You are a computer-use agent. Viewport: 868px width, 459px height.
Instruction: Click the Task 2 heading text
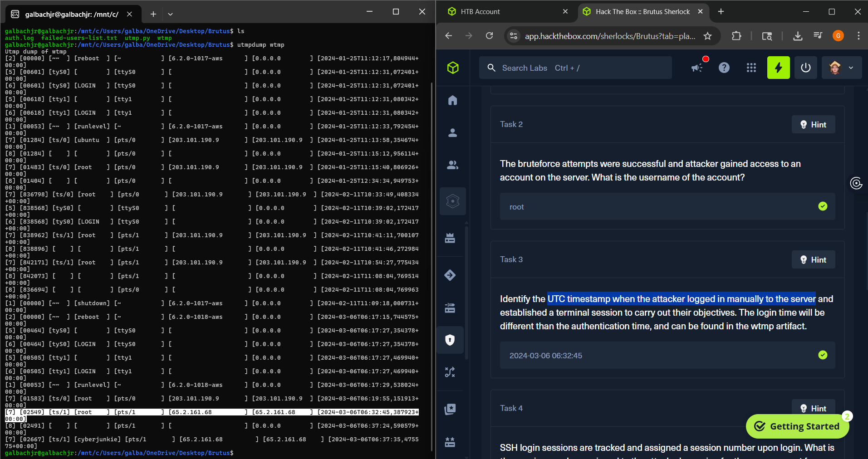tap(511, 124)
